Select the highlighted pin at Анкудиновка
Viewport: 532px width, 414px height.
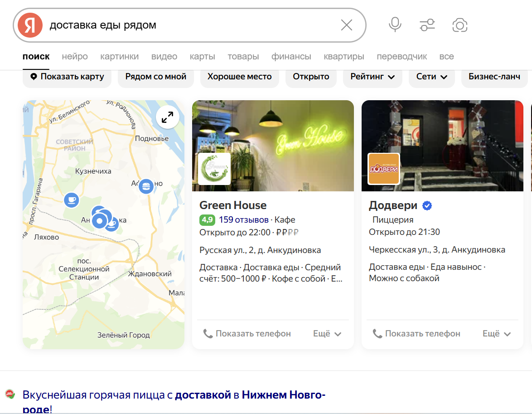(100, 221)
